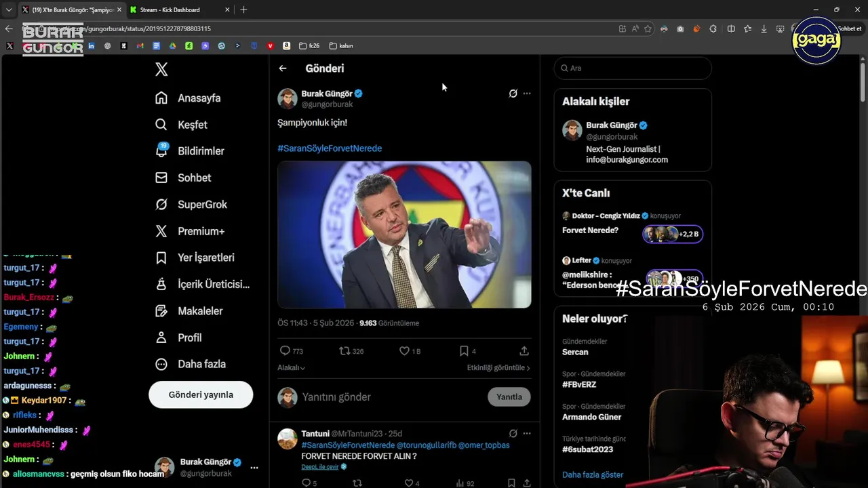Image resolution: width=868 pixels, height=488 pixels.
Task: Open İçerik Üreticisi studio
Action: (x=202, y=284)
